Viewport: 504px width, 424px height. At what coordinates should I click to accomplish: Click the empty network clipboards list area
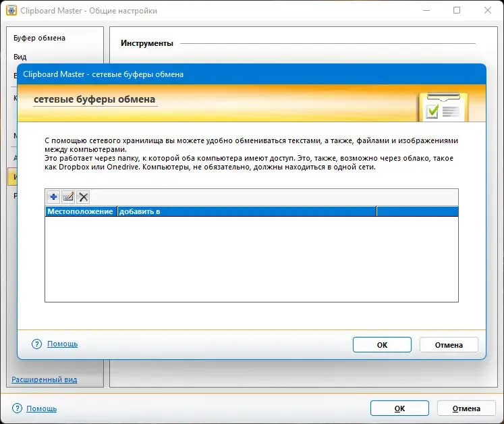pos(252,259)
